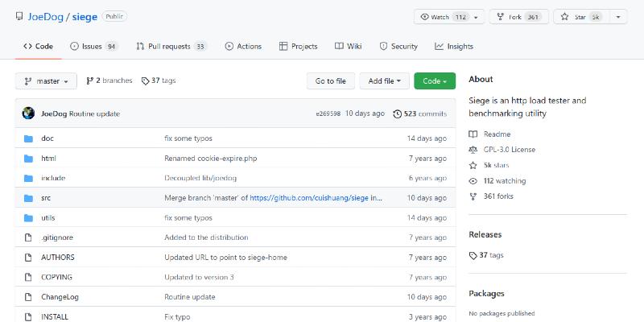The width and height of the screenshot is (644, 322).
Task: Click the doc folder icon
Action: 28,138
